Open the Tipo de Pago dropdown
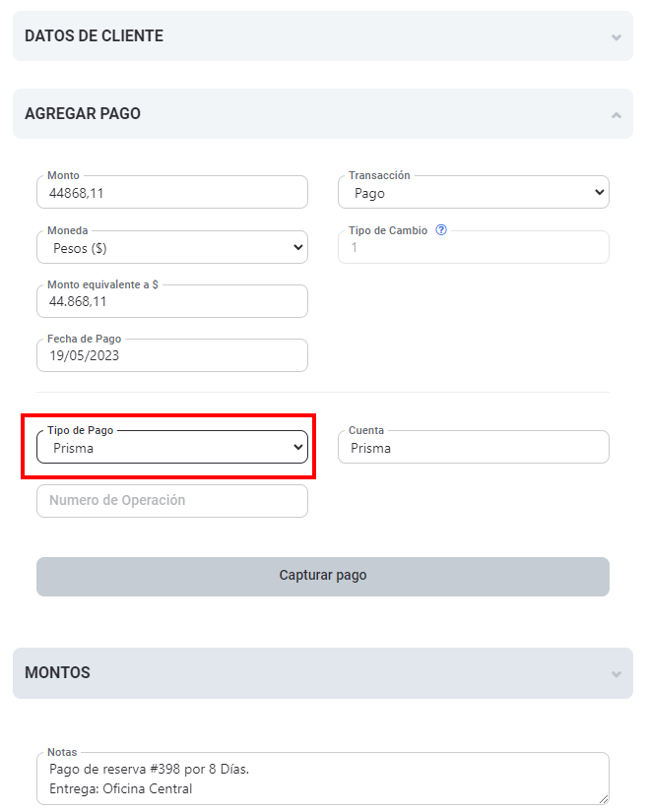The image size is (648, 812). pos(172,449)
